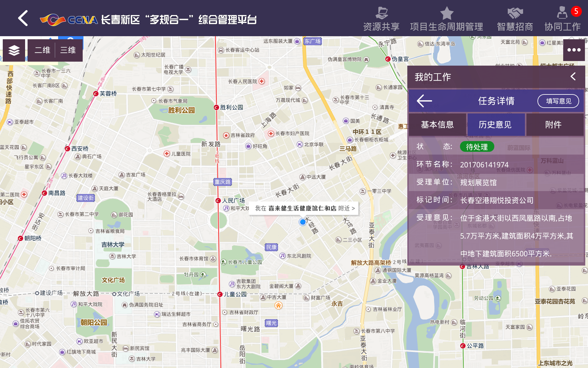Viewport: 588px width, 368px height.
Task: Click 吉林省财政厅 marker
Action: click(x=224, y=312)
